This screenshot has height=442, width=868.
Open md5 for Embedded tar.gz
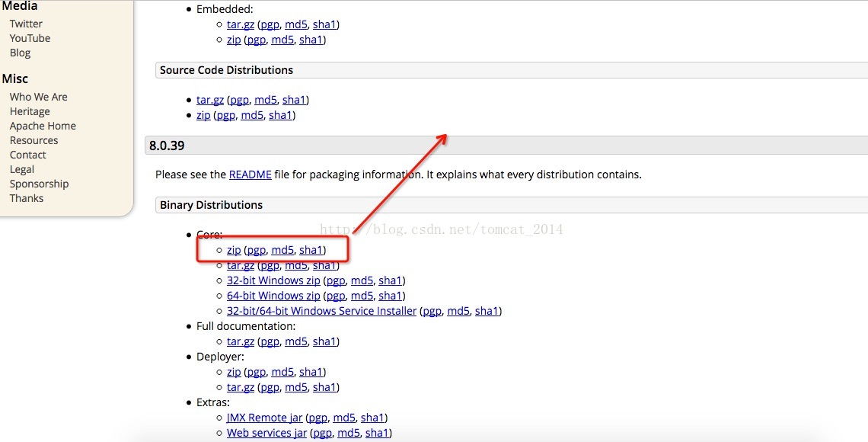tap(296, 24)
